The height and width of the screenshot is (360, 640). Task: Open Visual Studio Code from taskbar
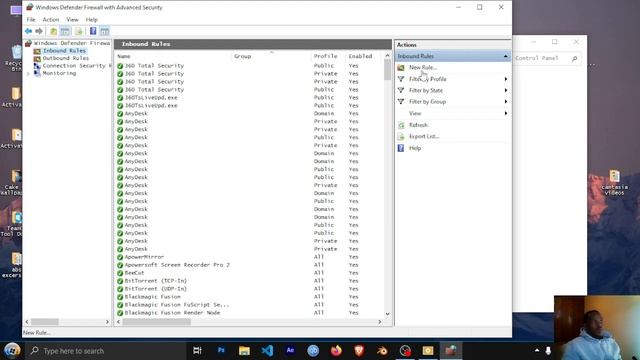(x=267, y=351)
